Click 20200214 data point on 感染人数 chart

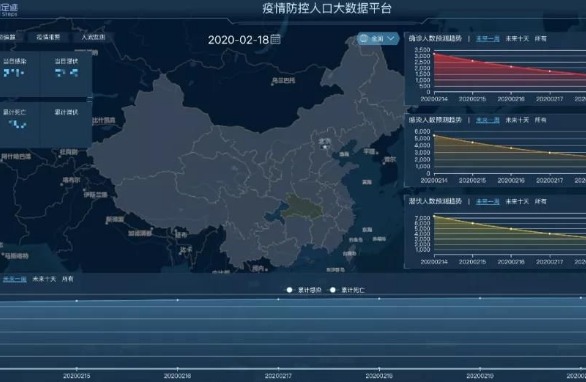[x=434, y=135]
